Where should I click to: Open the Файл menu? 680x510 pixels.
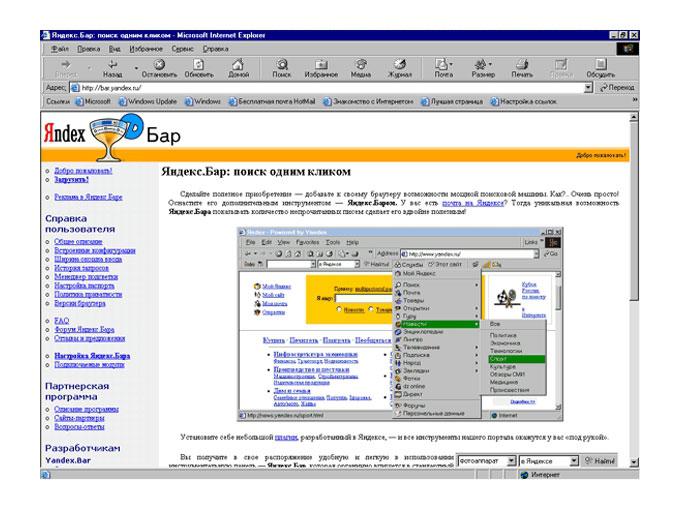coord(60,49)
